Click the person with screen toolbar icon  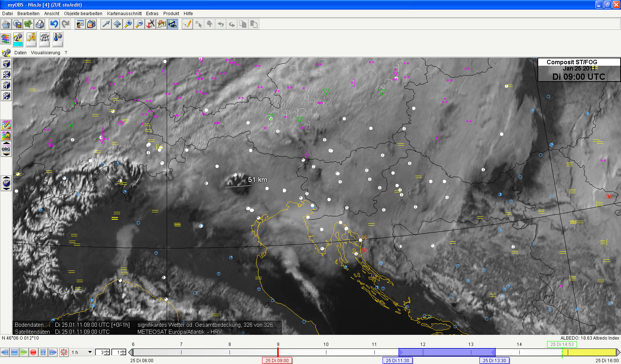coord(80,24)
